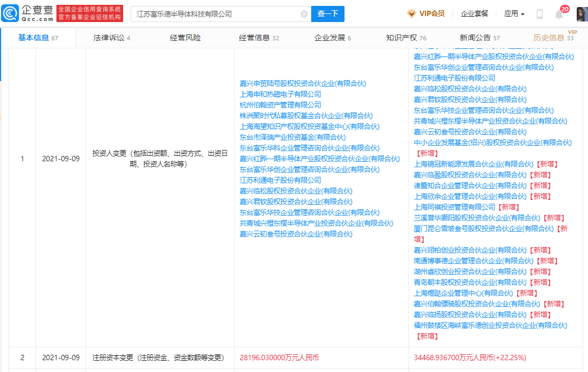Screen dimensions: 588x372
Task: Select 2021-09-09 date in row 2
Action: pos(61,357)
